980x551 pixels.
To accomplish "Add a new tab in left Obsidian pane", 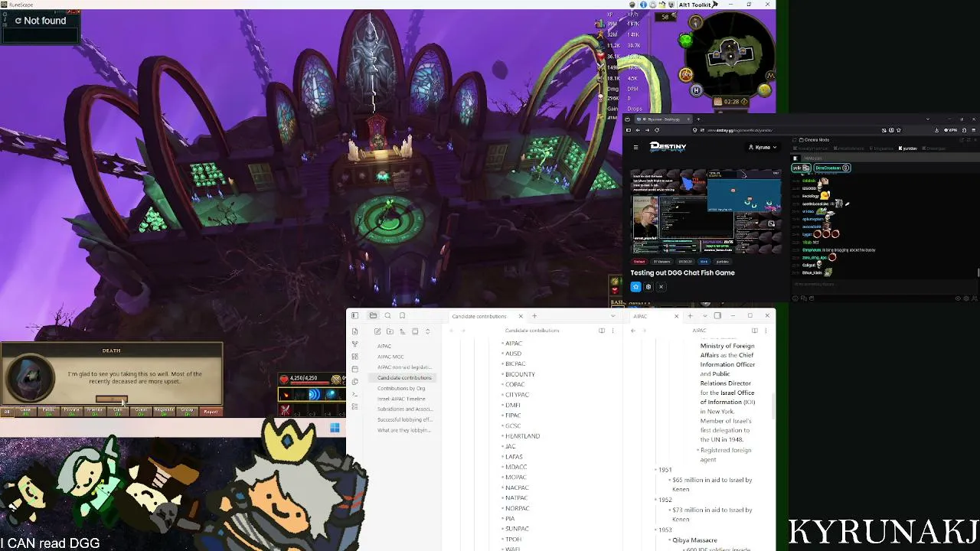I will click(x=534, y=316).
